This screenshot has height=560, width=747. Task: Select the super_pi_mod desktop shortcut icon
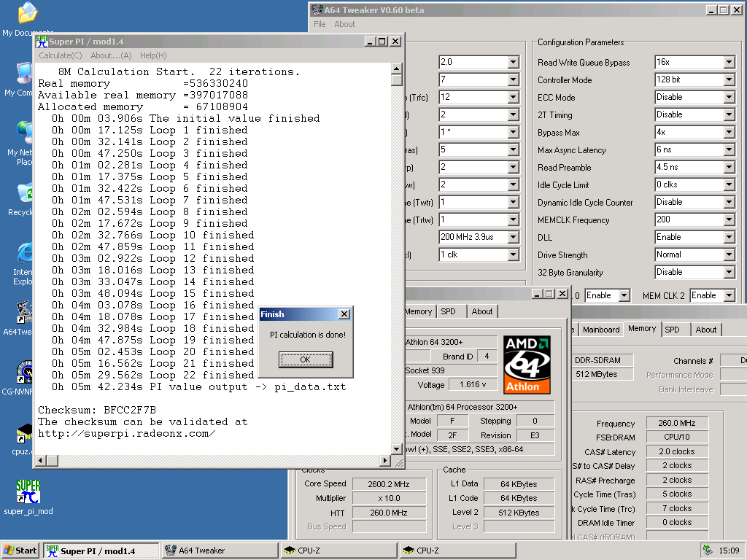tap(28, 491)
